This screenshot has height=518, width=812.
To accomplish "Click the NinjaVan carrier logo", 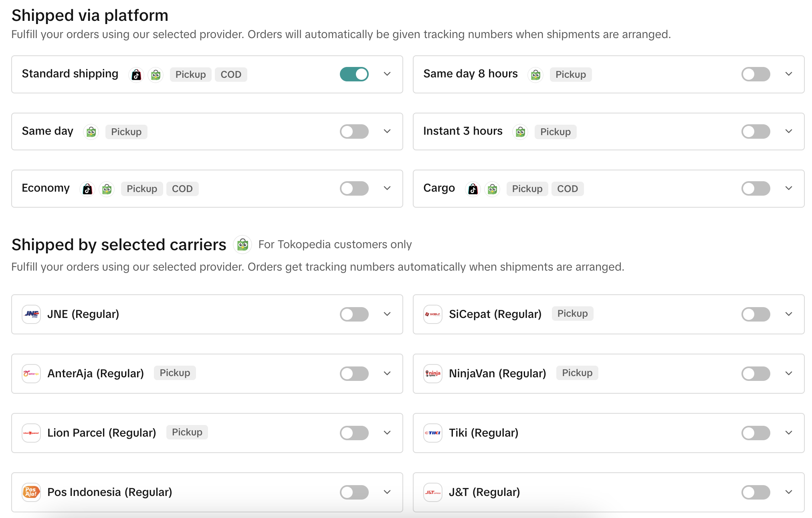I will click(433, 374).
